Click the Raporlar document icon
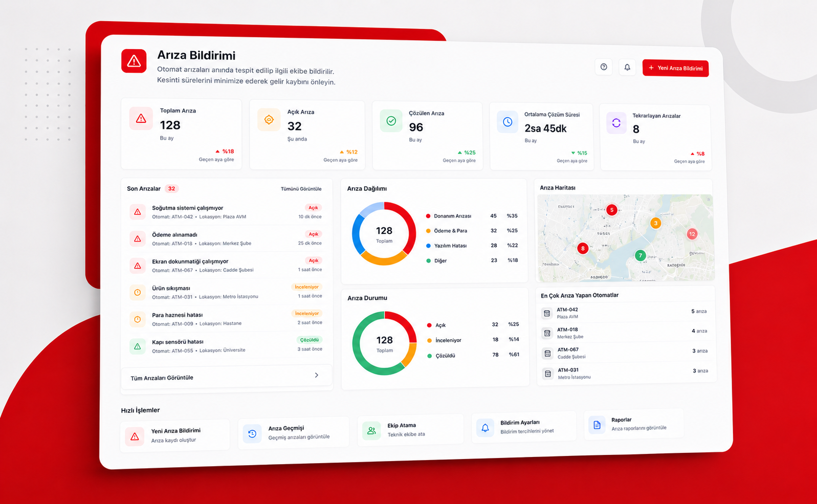Viewport: 817px width, 504px height. click(597, 425)
